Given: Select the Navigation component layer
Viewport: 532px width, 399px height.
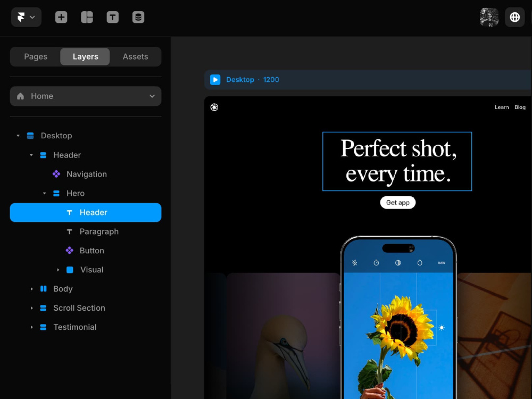Looking at the screenshot, I should point(86,174).
